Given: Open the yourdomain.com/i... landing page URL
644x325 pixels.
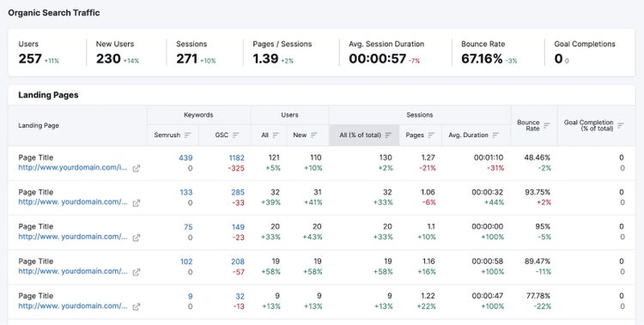Looking at the screenshot, I should click(x=73, y=168).
